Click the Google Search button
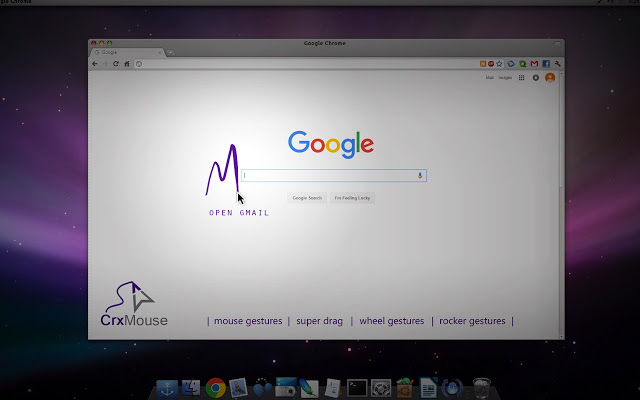The width and height of the screenshot is (640, 400). [307, 198]
